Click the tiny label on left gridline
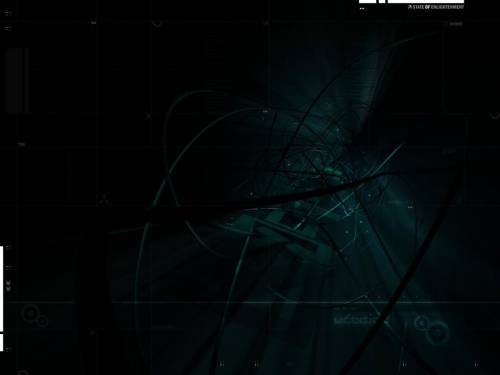The image size is (500, 375). [x=22, y=145]
